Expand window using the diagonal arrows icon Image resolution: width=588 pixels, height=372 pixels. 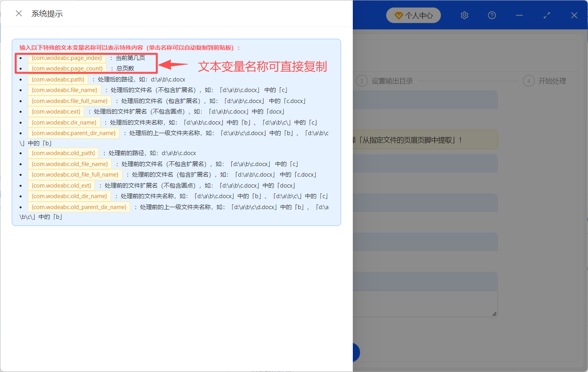[546, 15]
